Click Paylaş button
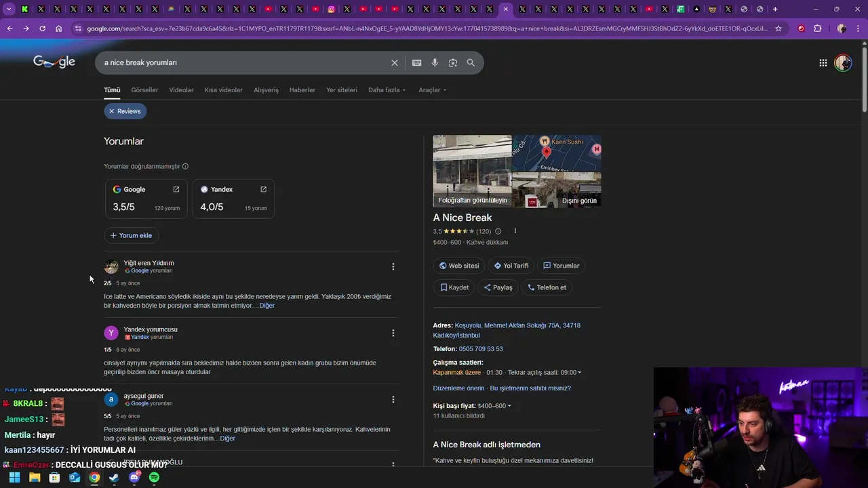Image resolution: width=868 pixels, height=488 pixels. 498,287
